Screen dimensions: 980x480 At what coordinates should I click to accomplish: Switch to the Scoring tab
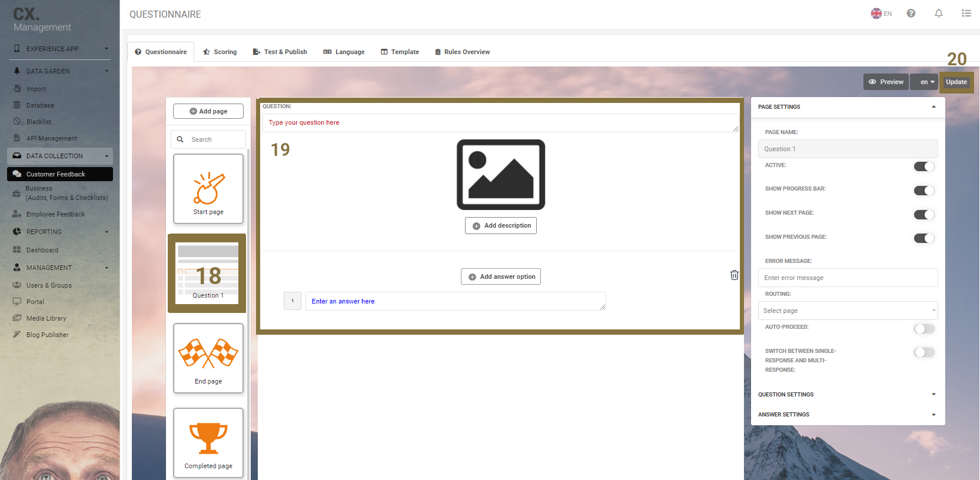coord(220,52)
